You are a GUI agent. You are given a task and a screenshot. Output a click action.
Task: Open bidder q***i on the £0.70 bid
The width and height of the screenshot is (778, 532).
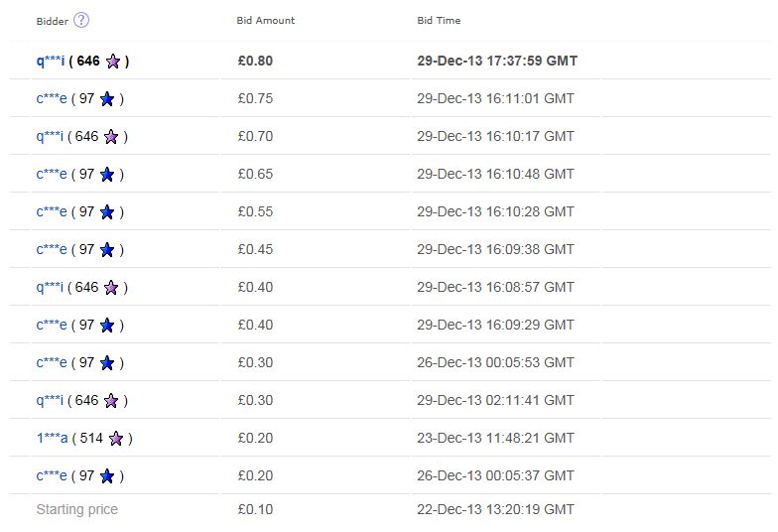click(x=50, y=137)
